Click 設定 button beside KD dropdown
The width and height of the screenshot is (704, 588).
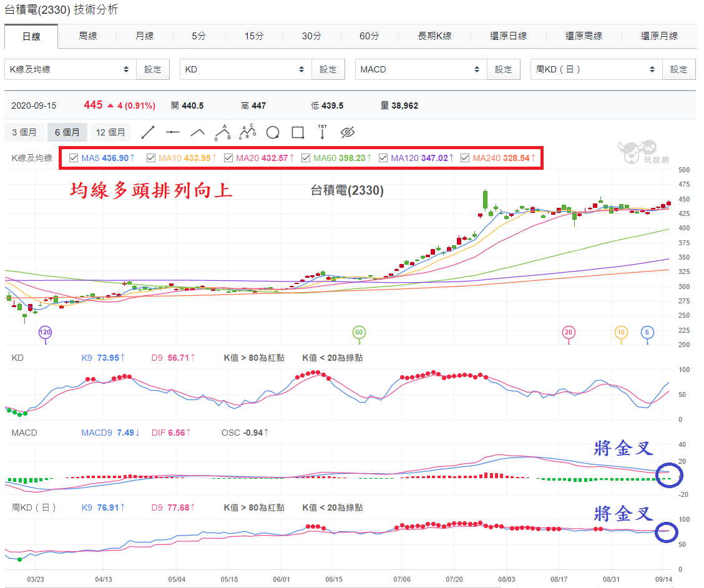click(328, 70)
